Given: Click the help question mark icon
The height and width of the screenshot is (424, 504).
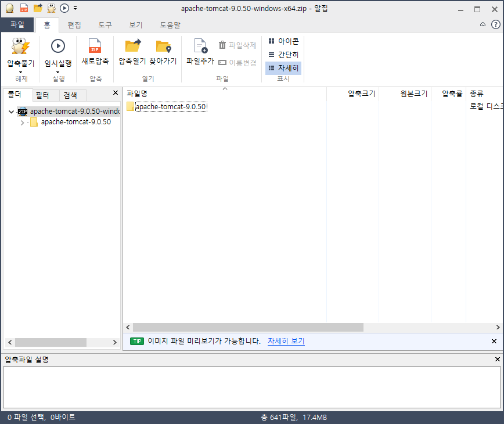Looking at the screenshot, I should pyautogui.click(x=496, y=24).
